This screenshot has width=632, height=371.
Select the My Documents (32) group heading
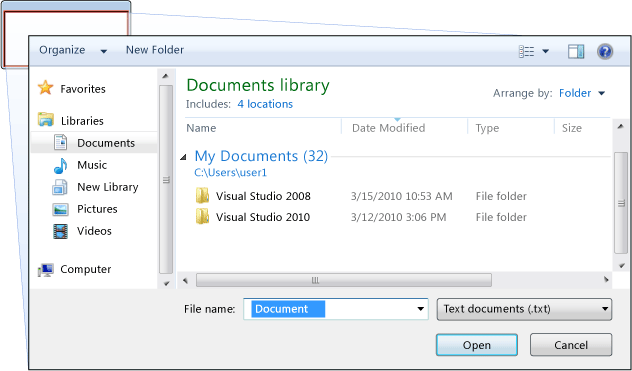(x=261, y=156)
